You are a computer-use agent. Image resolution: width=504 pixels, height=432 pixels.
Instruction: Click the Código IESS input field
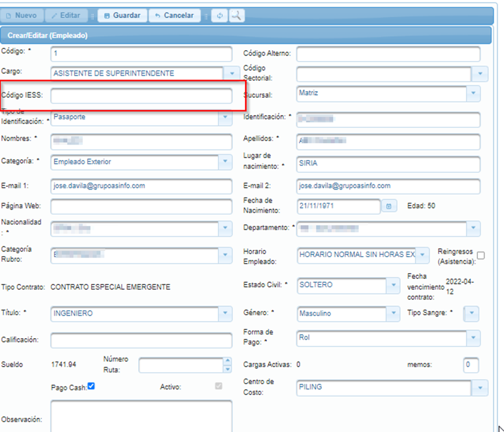pos(141,96)
